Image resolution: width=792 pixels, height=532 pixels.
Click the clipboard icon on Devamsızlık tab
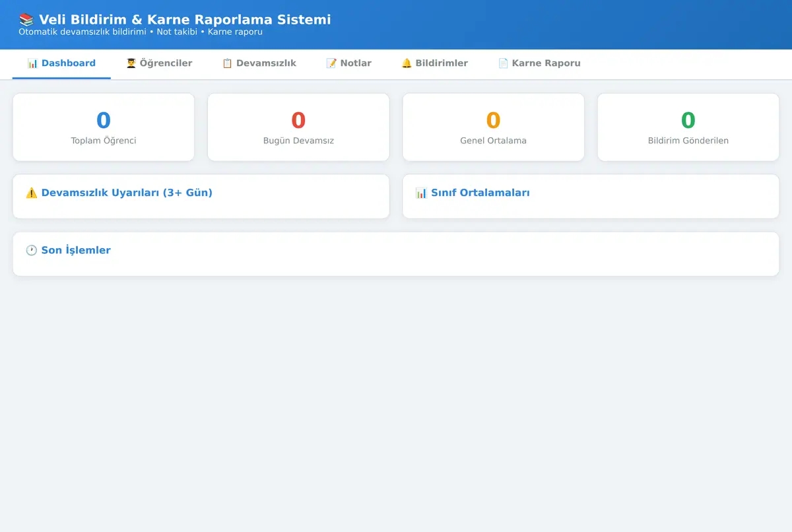pyautogui.click(x=227, y=63)
